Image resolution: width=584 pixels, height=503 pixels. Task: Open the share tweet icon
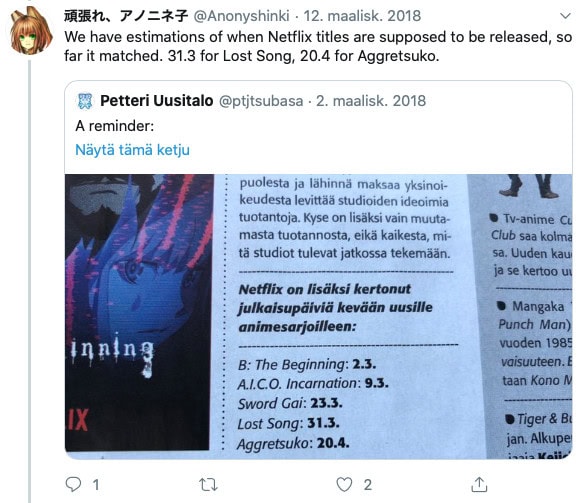[x=479, y=484]
